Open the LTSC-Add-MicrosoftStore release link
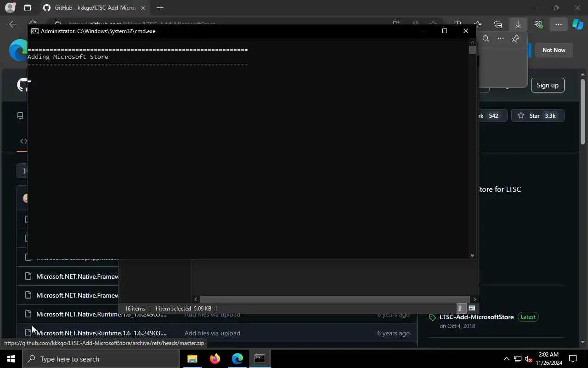 tap(476, 317)
